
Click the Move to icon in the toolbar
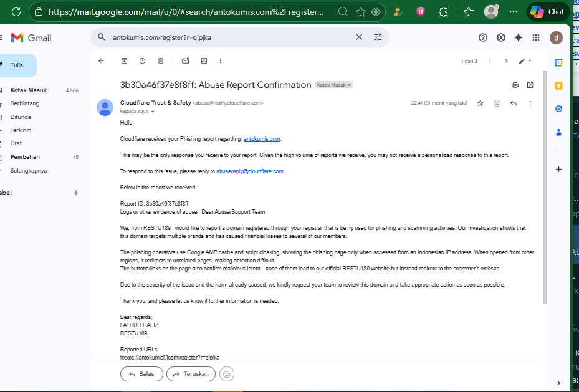[204, 61]
